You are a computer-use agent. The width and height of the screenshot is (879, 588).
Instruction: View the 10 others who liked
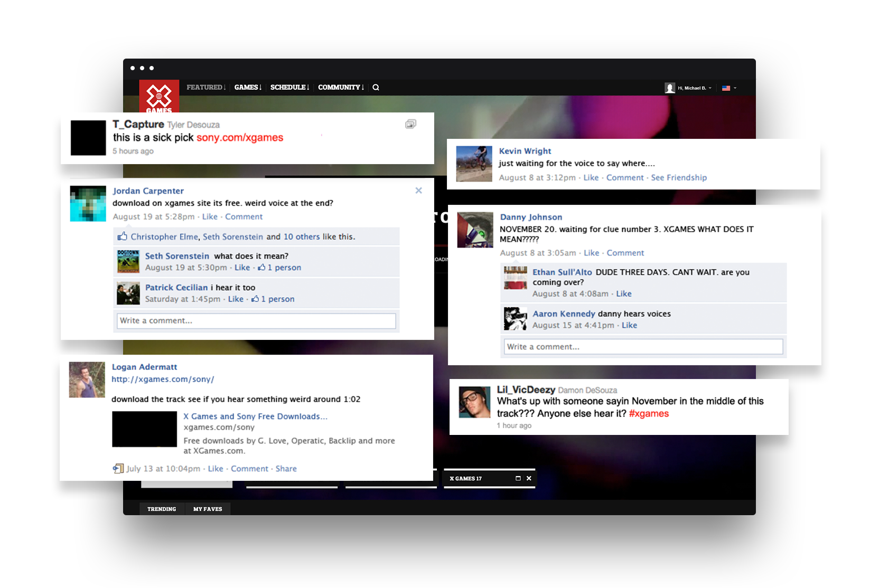tap(302, 236)
